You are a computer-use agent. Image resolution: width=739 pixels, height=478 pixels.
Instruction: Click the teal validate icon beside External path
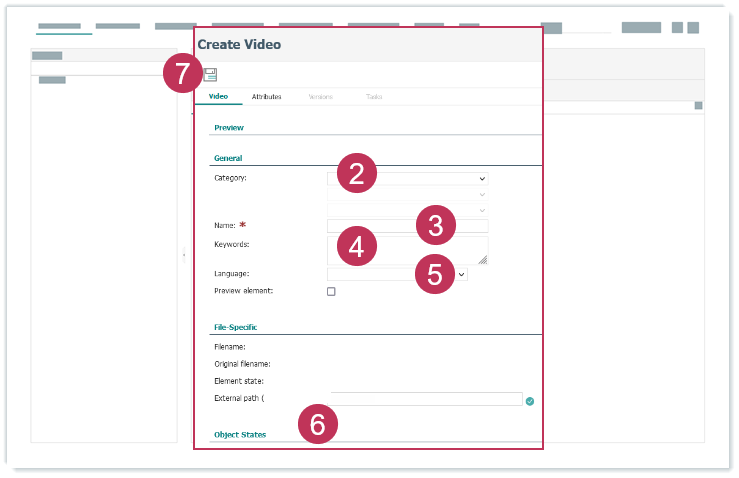[x=530, y=400]
